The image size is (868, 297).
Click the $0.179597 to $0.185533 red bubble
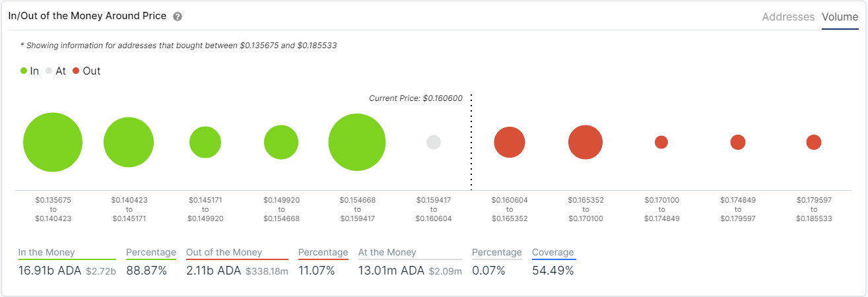[814, 142]
